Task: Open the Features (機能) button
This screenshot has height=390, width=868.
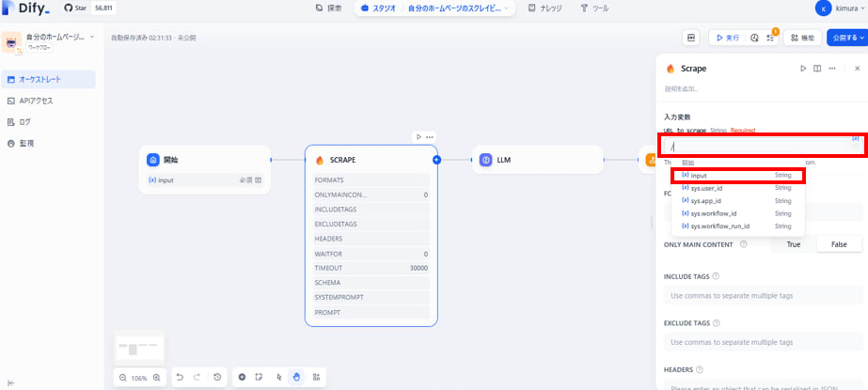Action: point(802,38)
